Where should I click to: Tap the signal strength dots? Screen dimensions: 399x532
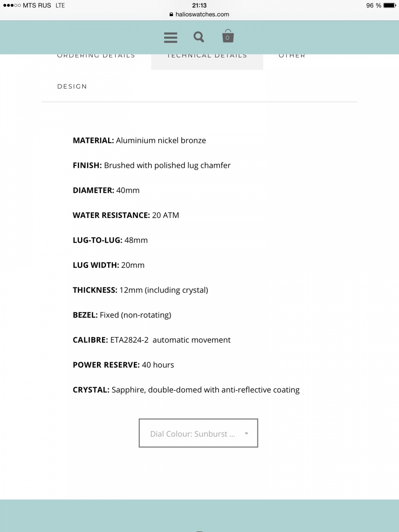point(12,5)
